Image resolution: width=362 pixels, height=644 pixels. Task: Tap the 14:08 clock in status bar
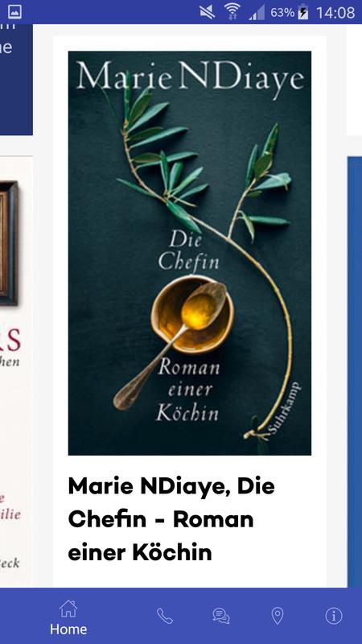coord(335,12)
